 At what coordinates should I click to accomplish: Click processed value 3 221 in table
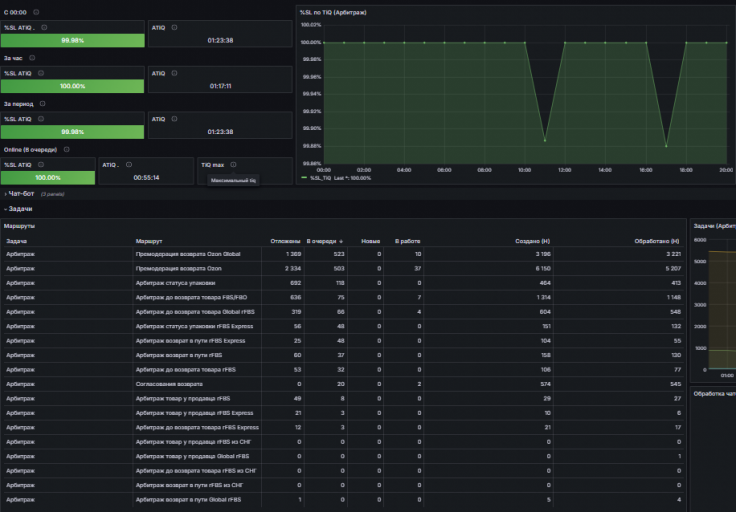pos(674,254)
